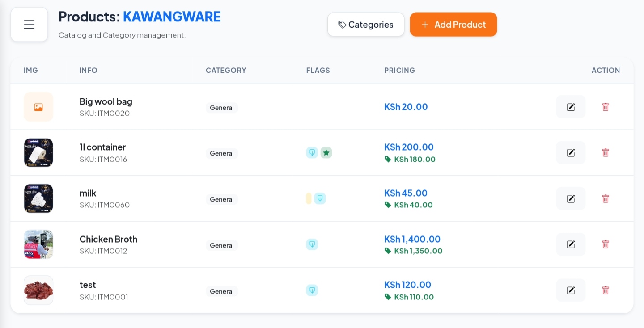The height and width of the screenshot is (328, 644).
Task: Open the hamburger menu
Action: click(29, 25)
